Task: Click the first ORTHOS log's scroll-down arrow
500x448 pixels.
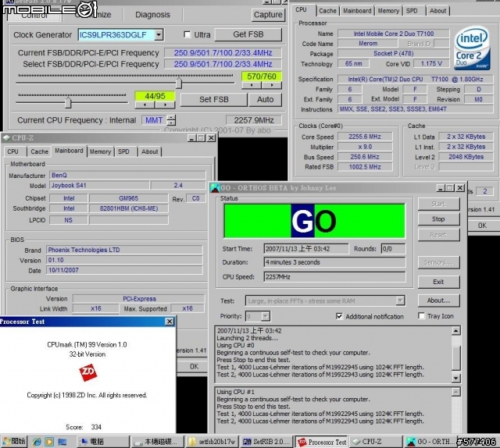Action: click(x=456, y=379)
